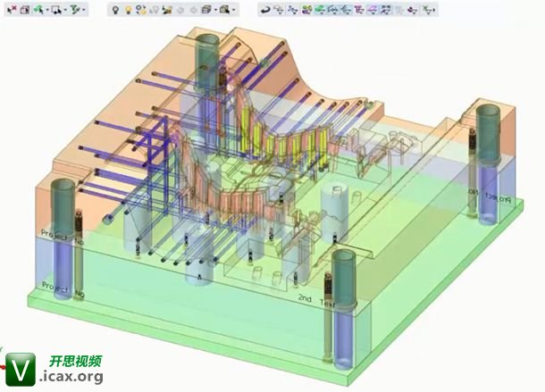
Task: Click the swap visible/hidden bulbs icon
Action: [x=141, y=10]
